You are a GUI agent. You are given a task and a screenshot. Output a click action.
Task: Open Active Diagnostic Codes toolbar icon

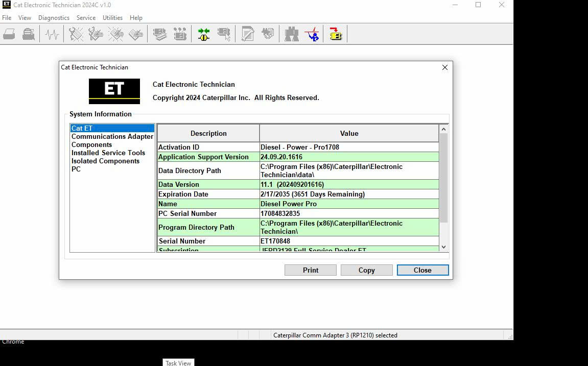76,34
